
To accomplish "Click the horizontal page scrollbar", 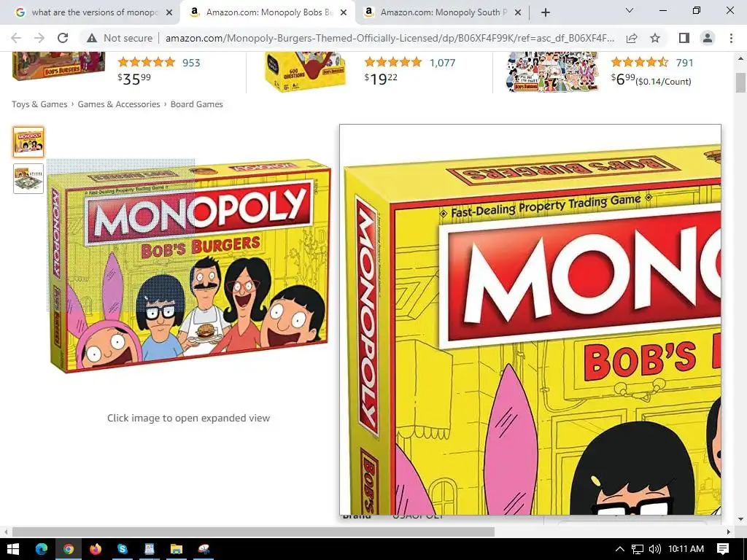I will (x=253, y=532).
